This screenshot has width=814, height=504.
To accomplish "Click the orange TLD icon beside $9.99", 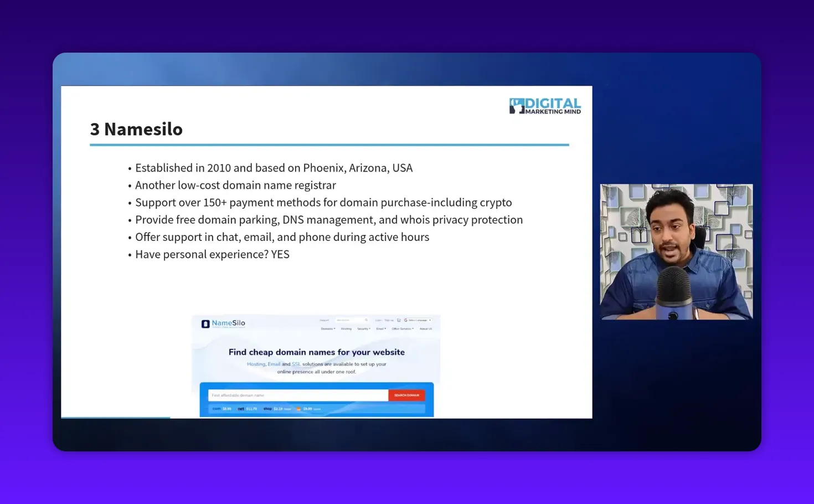I will click(298, 409).
